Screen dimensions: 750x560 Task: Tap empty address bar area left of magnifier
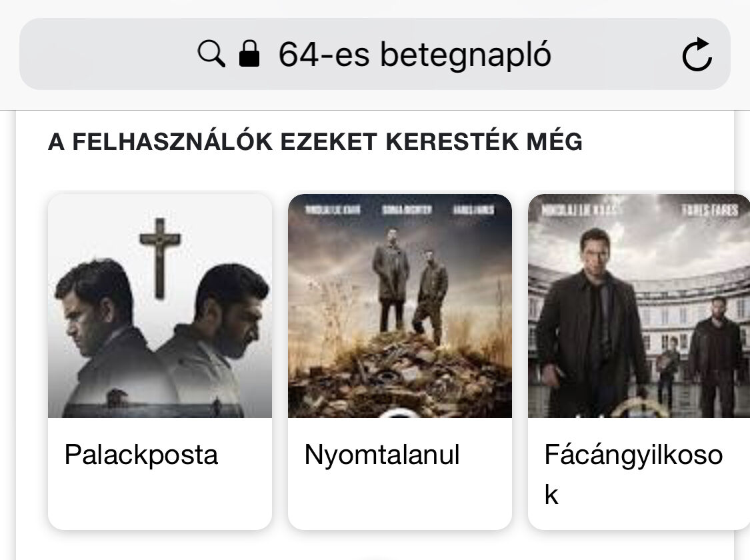(107, 55)
